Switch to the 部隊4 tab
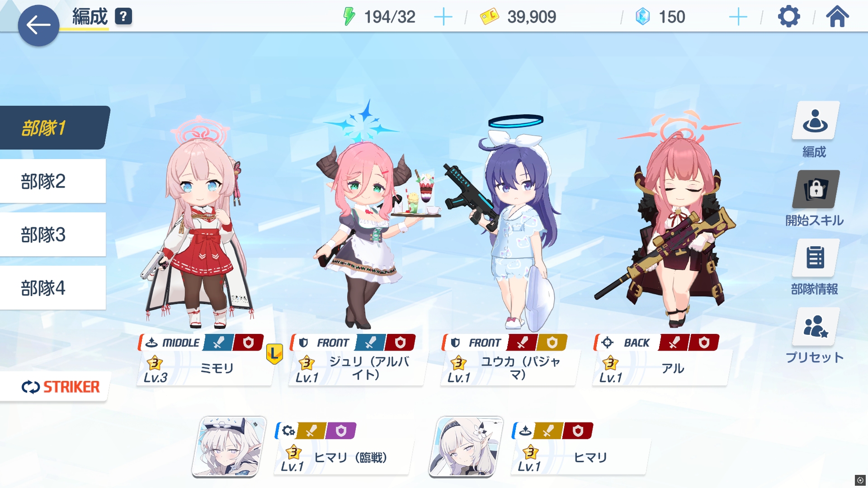The height and width of the screenshot is (488, 868). (x=53, y=288)
